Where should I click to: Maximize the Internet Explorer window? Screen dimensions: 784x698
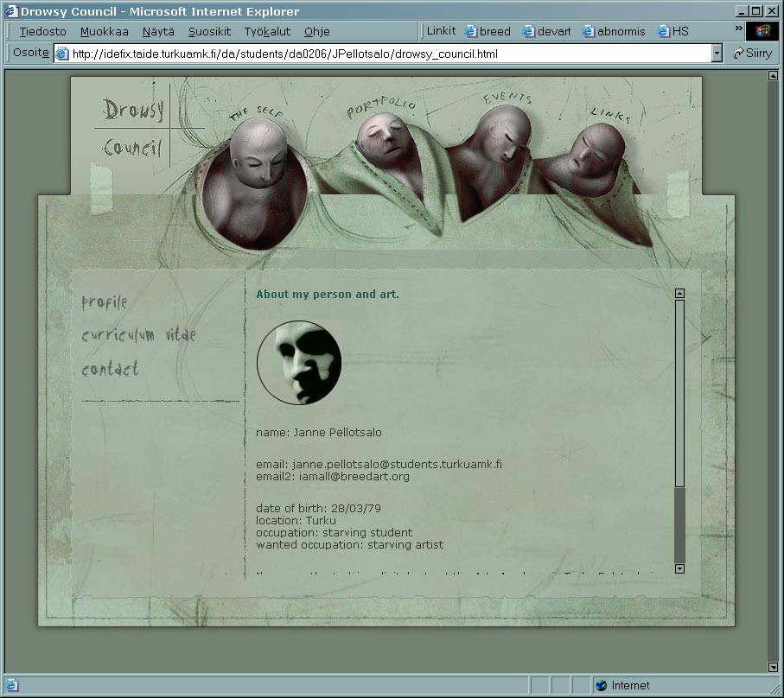tap(756, 10)
